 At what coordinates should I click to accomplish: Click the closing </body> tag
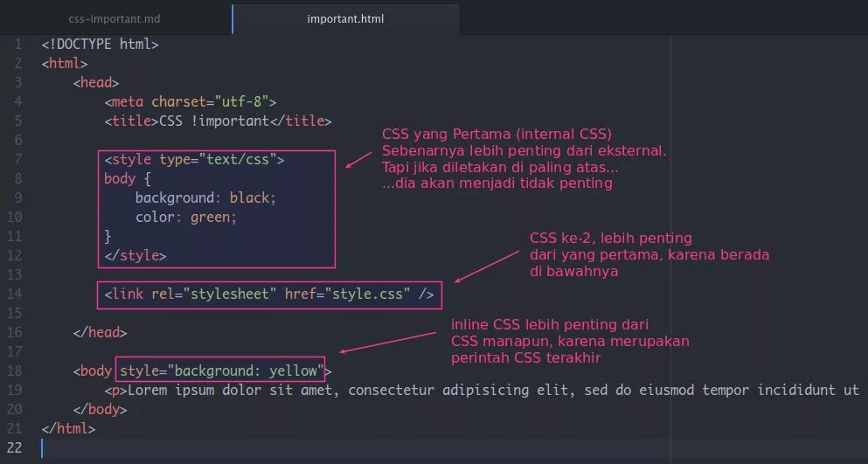101,410
